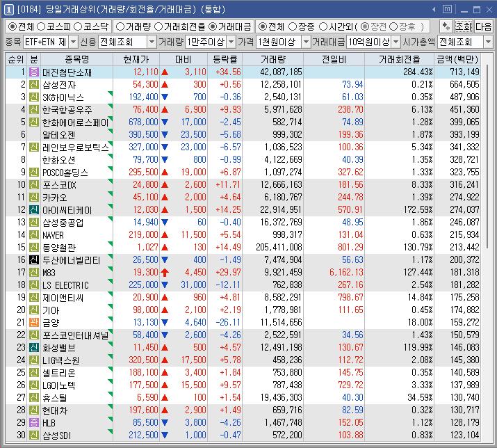Select the disabled 장후 radio button
Screen dimensions: 497x448
click(x=393, y=26)
